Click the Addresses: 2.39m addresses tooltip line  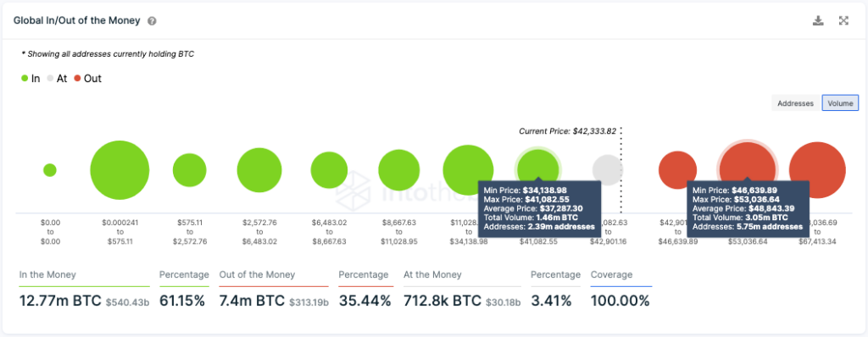click(538, 226)
